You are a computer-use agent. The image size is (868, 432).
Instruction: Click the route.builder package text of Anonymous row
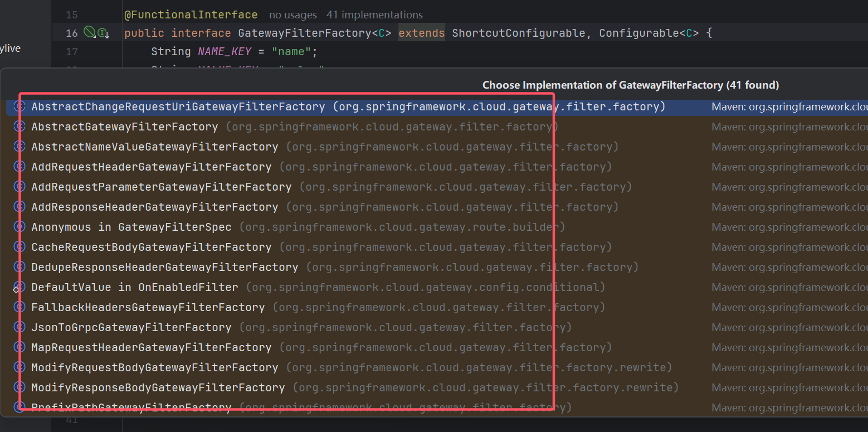pyautogui.click(x=402, y=227)
